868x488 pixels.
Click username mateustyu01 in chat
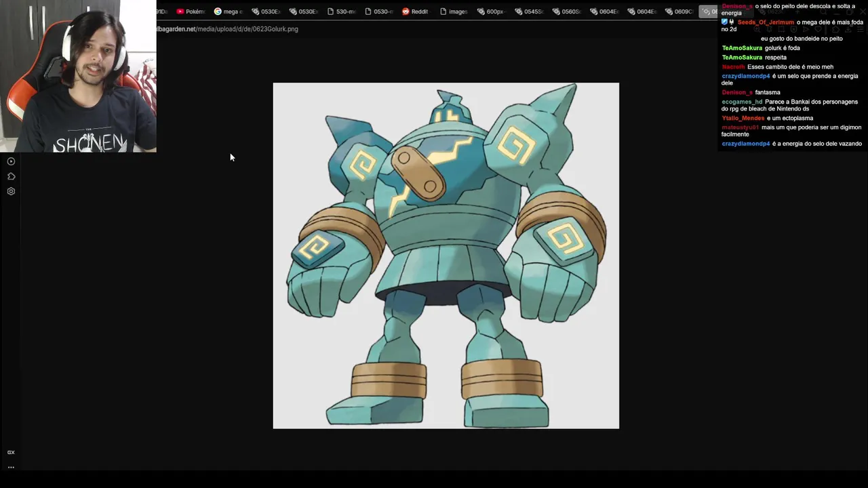click(x=741, y=127)
